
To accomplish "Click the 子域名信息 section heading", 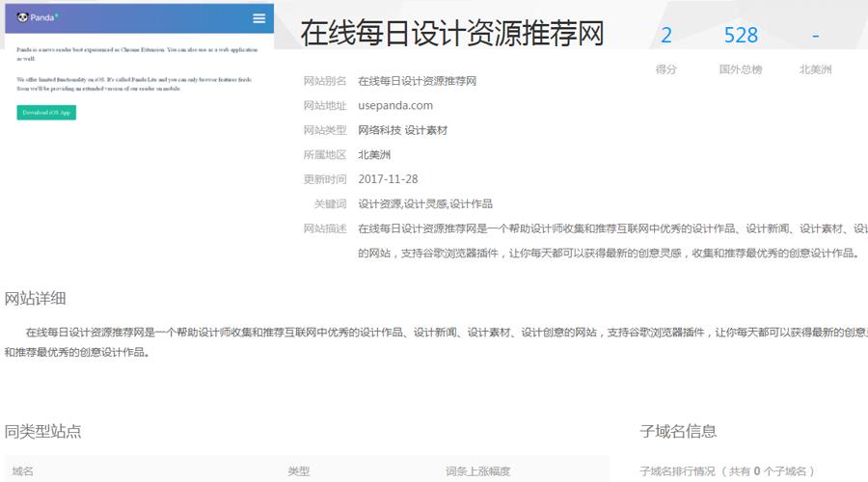I will (x=678, y=431).
